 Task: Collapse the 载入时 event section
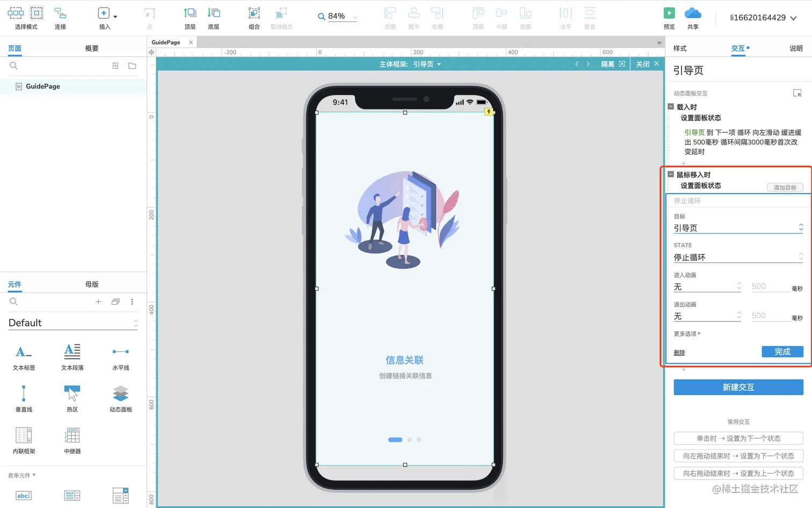(671, 106)
